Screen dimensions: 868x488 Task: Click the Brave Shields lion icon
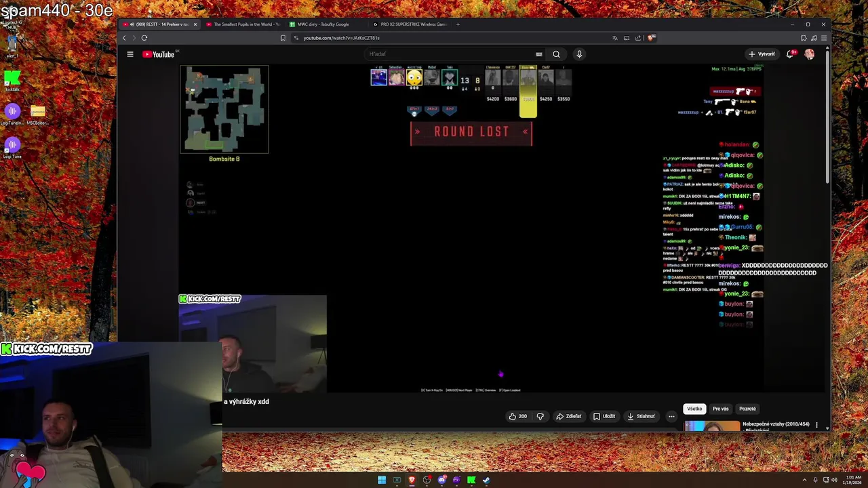click(x=651, y=38)
